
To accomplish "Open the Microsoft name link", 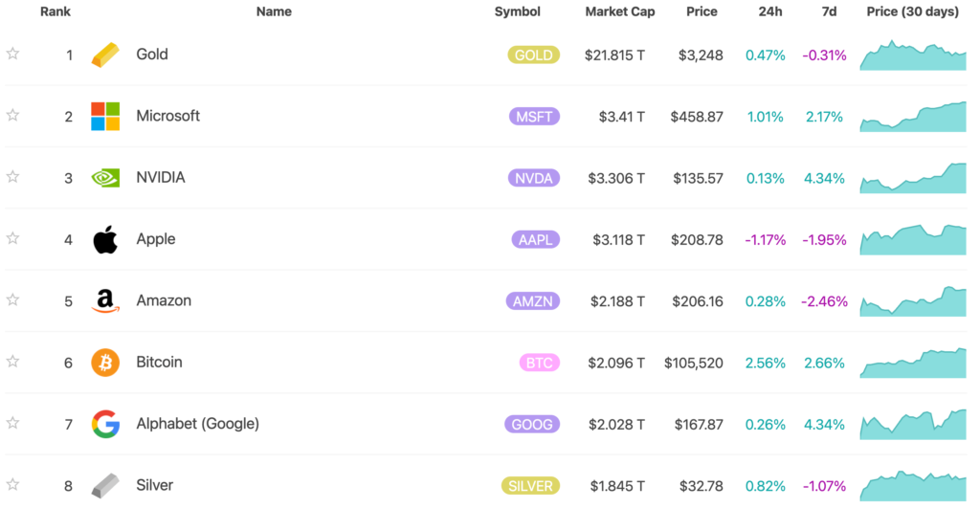I will (x=167, y=116).
